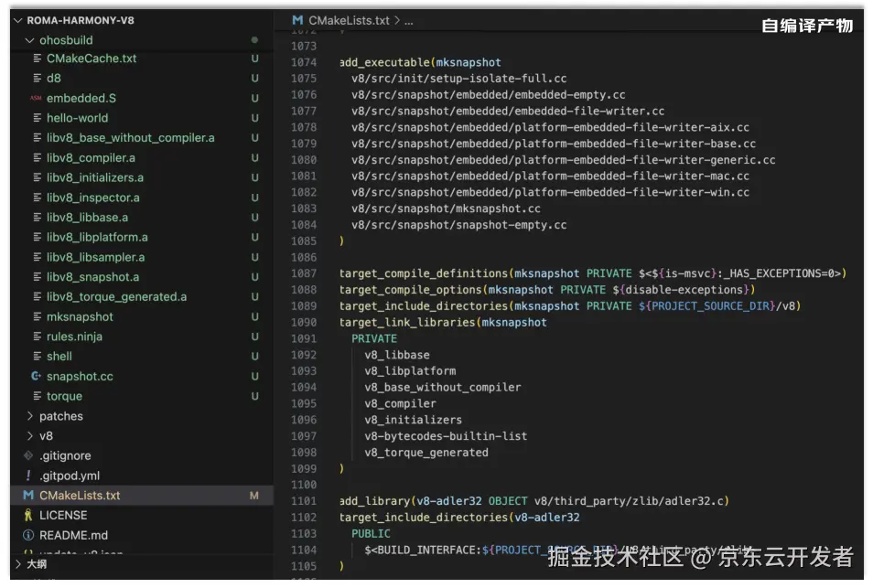Screen dimensions: 873x588
Task: Select rules.ninja in file tree
Action: coord(75,337)
